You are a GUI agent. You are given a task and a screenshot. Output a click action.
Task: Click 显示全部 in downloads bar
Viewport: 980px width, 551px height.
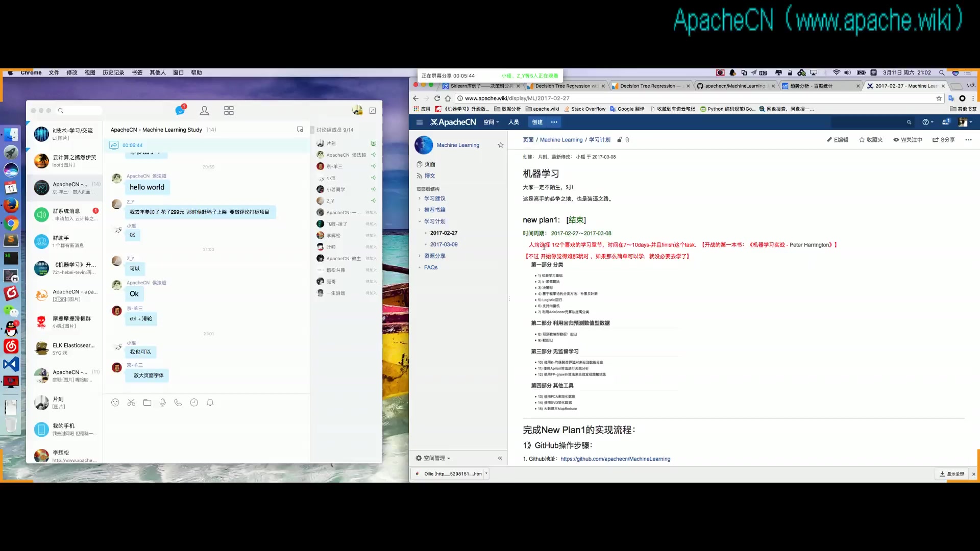pos(952,474)
